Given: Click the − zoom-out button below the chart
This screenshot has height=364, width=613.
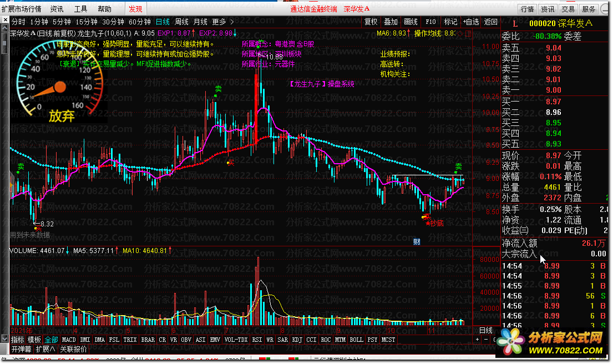Looking at the screenshot, I should click(x=486, y=340).
